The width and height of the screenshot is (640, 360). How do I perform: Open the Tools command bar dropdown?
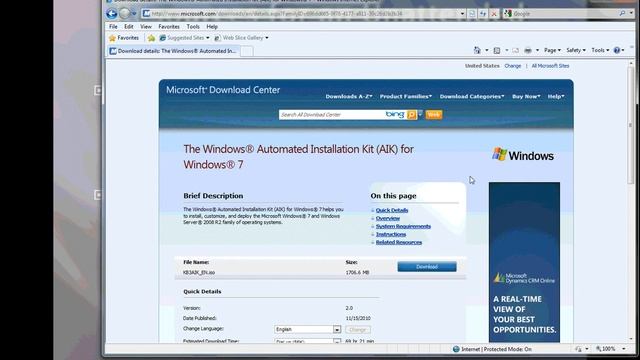[x=600, y=50]
